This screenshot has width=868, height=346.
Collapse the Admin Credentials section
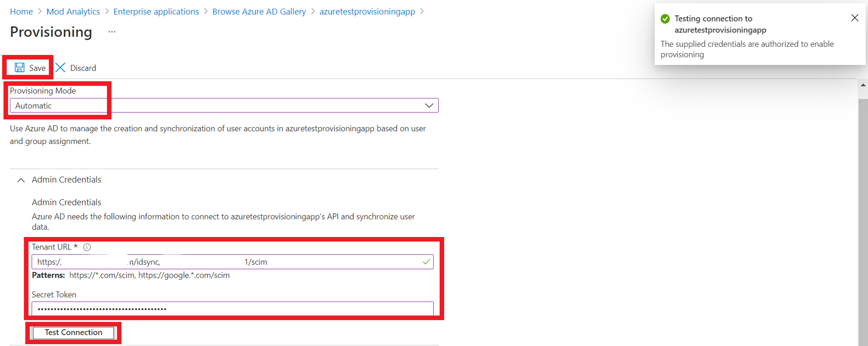21,180
